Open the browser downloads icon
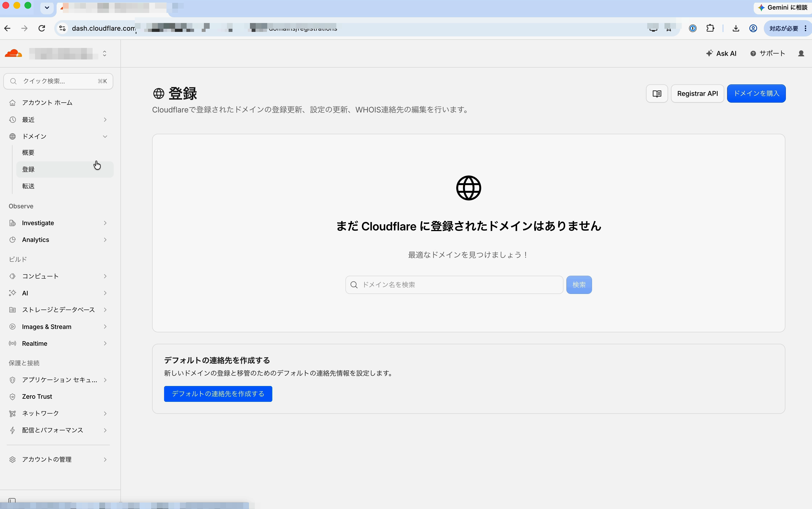812x509 pixels. [736, 28]
